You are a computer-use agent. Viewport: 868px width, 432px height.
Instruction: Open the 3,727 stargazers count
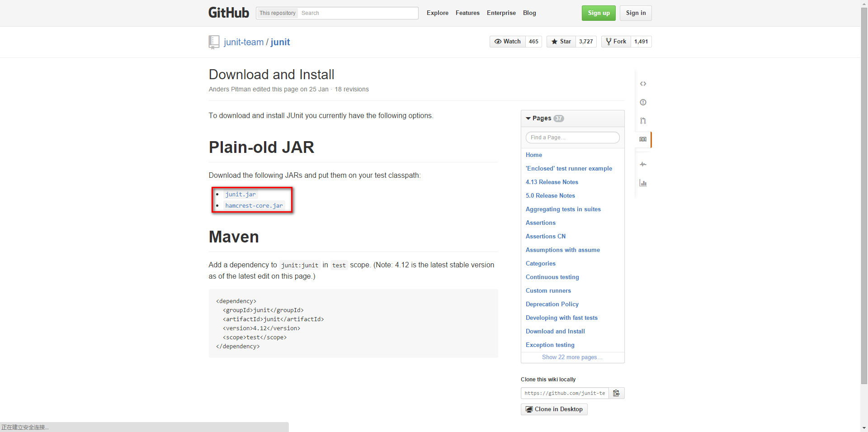[x=586, y=42]
